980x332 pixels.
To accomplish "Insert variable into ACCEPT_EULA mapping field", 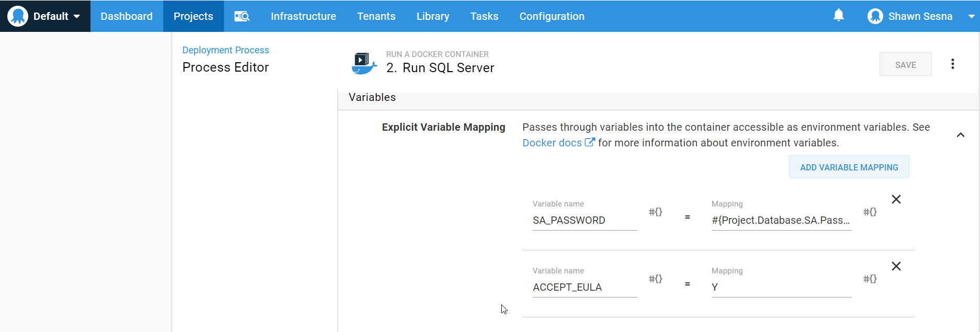I will click(x=870, y=279).
